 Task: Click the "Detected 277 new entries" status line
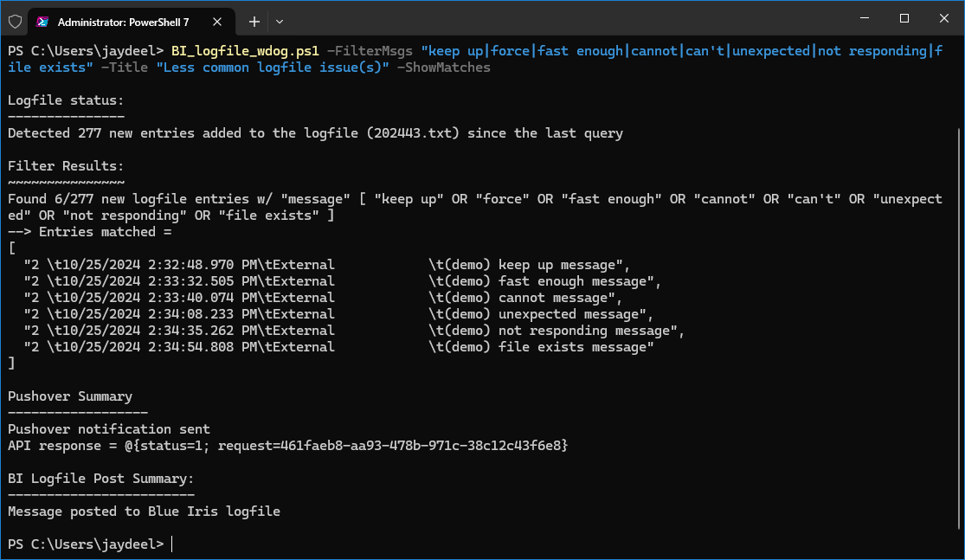(315, 133)
